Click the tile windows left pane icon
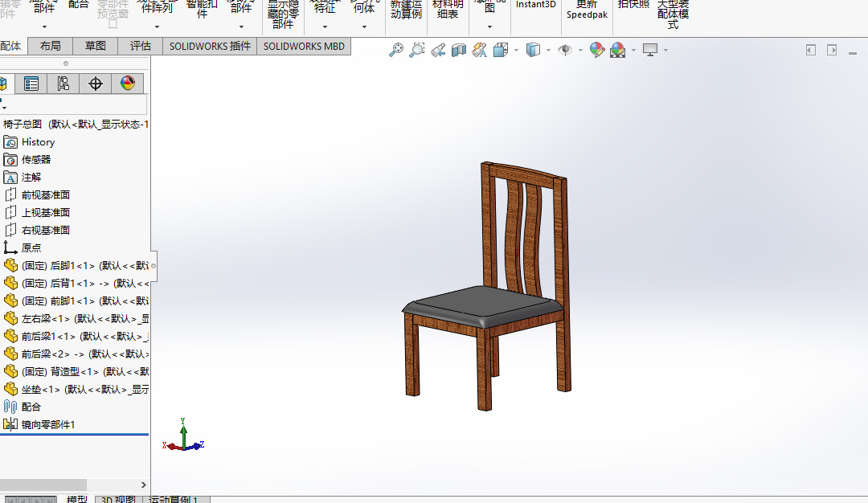The height and width of the screenshot is (503, 868). tap(811, 51)
